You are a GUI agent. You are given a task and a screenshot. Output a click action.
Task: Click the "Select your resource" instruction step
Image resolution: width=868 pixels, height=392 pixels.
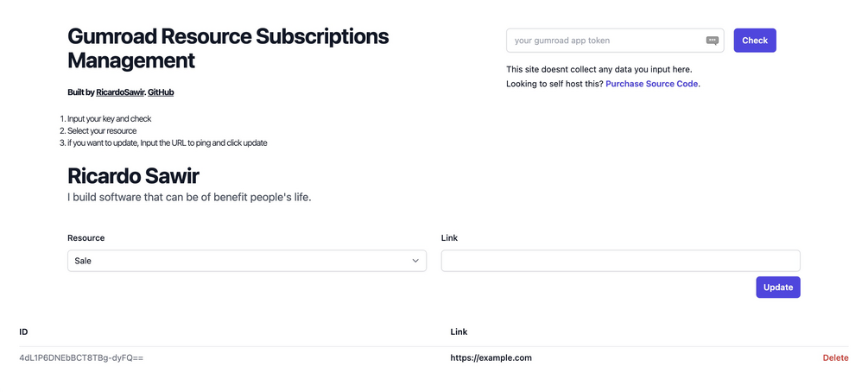(102, 130)
